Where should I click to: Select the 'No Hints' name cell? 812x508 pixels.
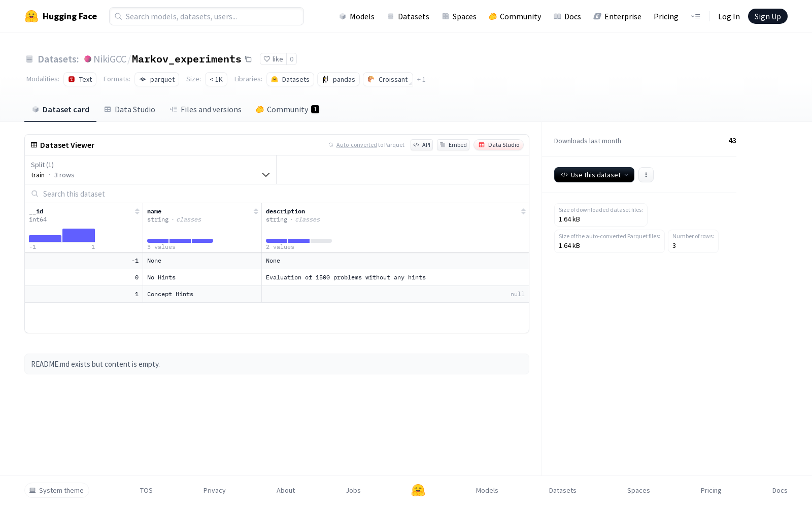[202, 277]
